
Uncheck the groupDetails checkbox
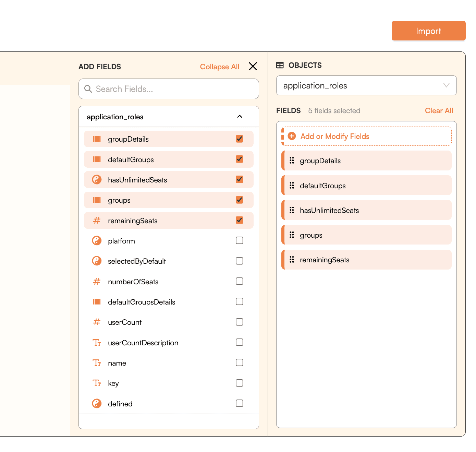click(x=240, y=139)
